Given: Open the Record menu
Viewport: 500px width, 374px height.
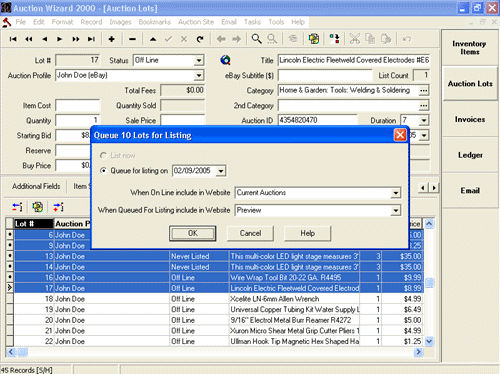Looking at the screenshot, I should pos(91,22).
